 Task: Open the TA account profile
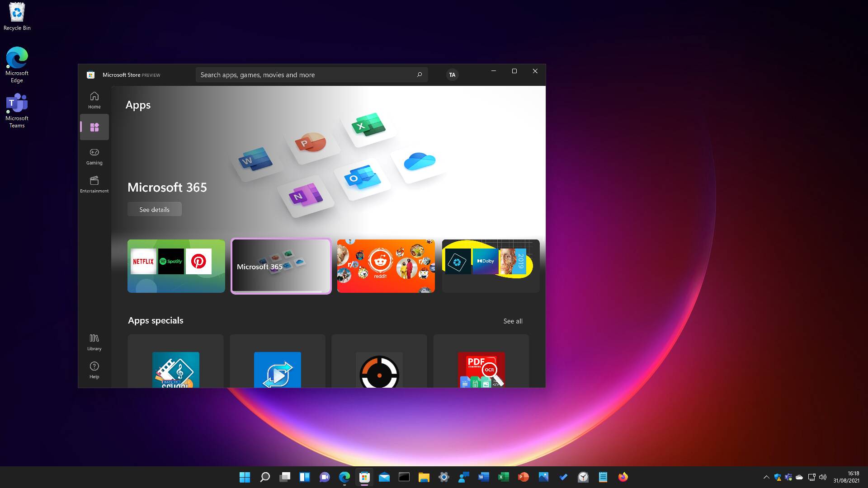(452, 75)
